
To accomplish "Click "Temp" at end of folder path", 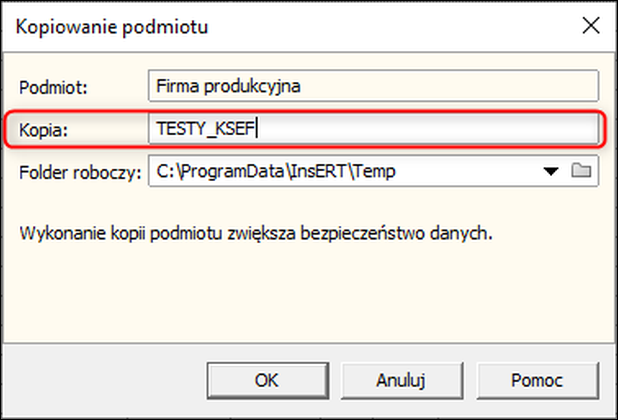I will [376, 171].
